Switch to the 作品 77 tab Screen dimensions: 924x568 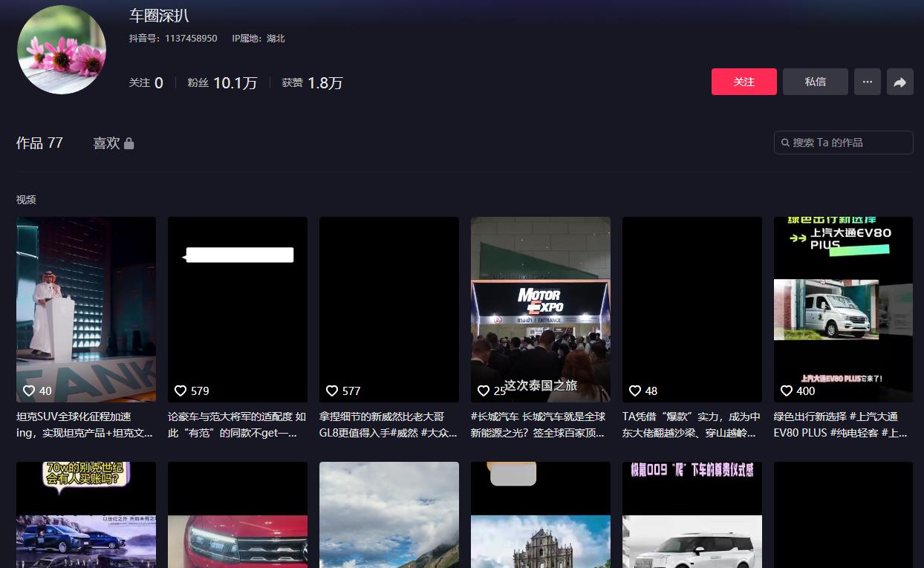pos(39,143)
